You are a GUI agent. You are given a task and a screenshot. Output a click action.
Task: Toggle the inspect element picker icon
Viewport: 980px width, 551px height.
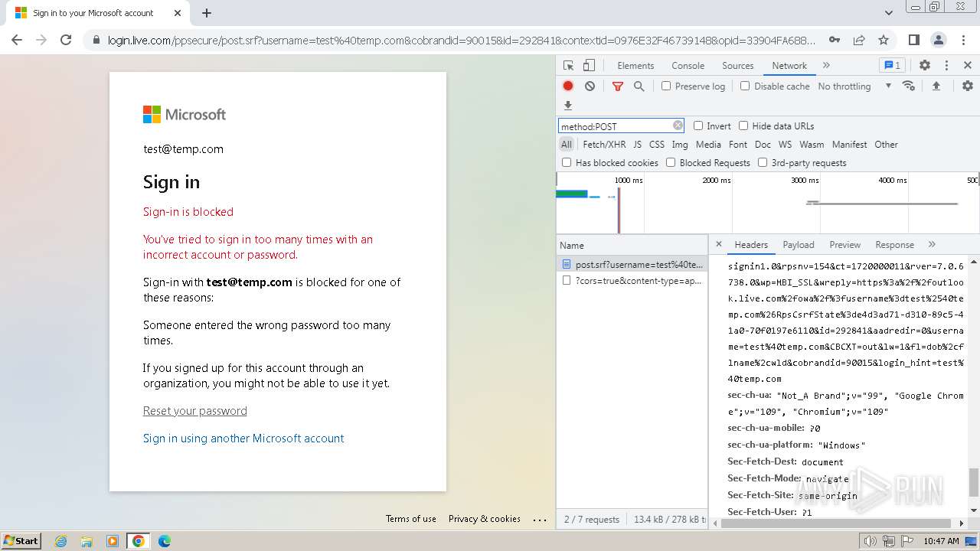pos(568,66)
